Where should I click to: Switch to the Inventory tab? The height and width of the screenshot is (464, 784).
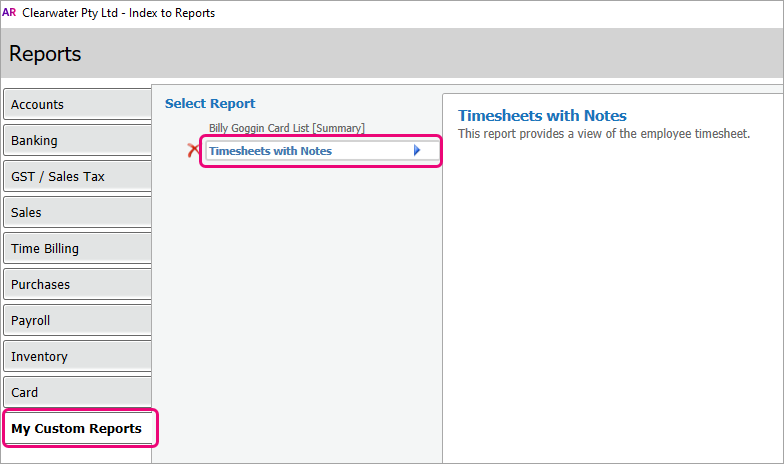pos(78,356)
